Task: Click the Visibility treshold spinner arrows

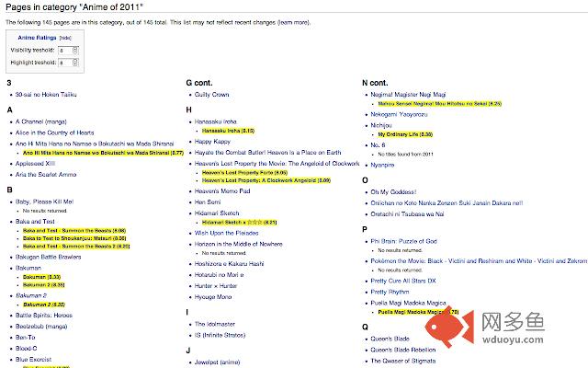Action: pos(75,51)
